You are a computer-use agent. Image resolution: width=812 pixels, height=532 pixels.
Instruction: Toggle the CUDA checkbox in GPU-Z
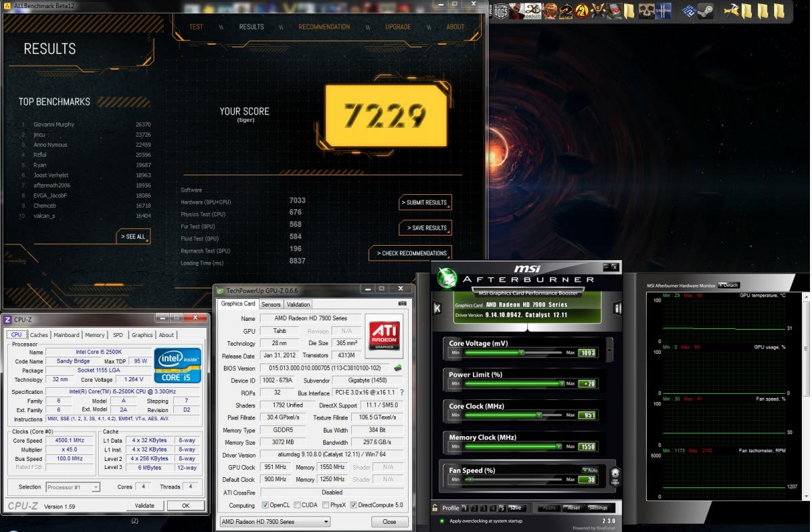click(296, 505)
